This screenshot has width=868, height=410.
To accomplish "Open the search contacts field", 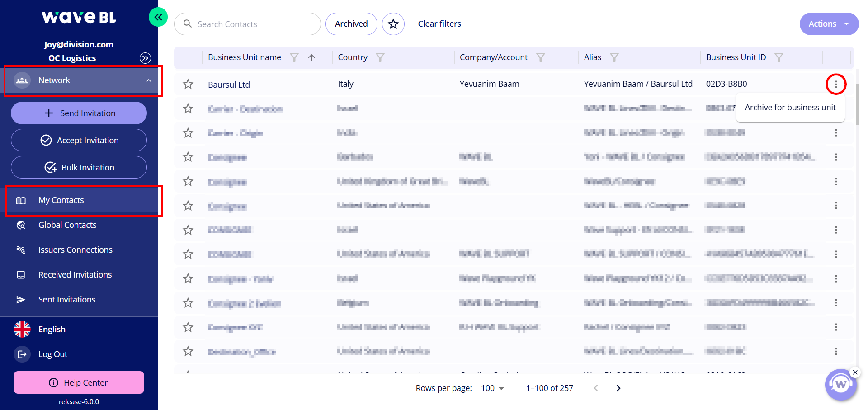I will click(x=247, y=24).
